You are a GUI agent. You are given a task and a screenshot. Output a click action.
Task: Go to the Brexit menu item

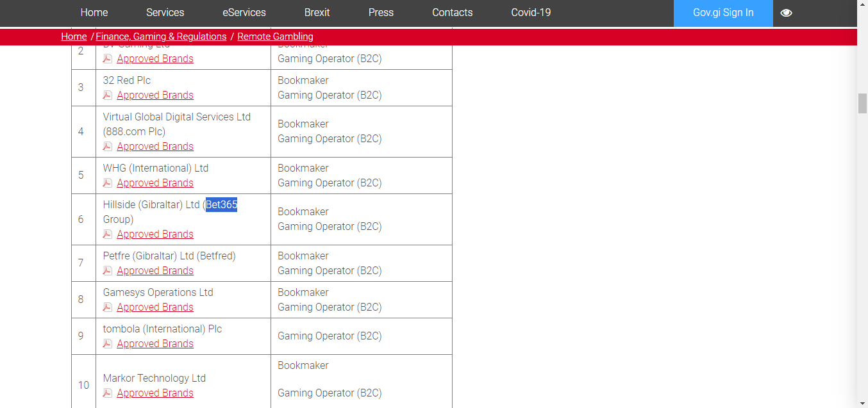pyautogui.click(x=317, y=13)
